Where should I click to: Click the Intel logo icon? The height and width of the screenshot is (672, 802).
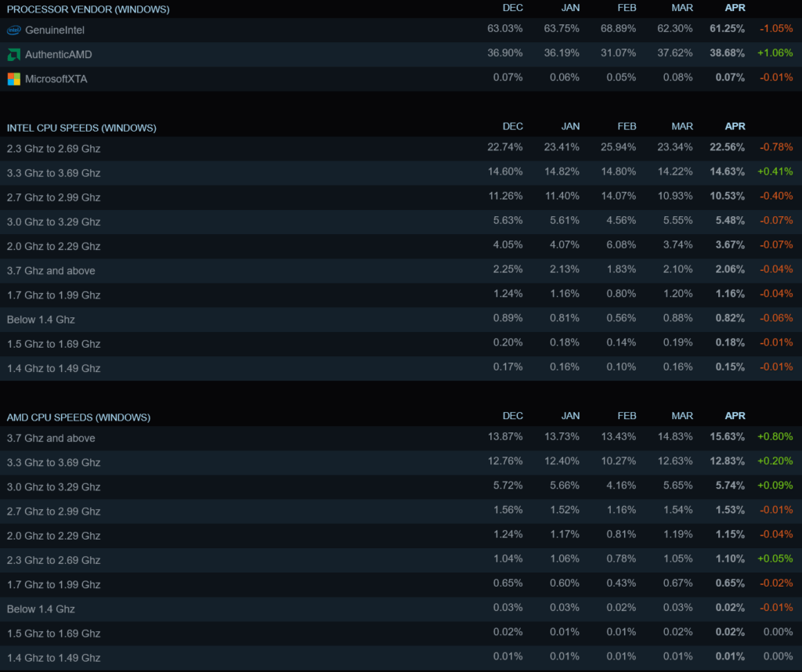14,31
